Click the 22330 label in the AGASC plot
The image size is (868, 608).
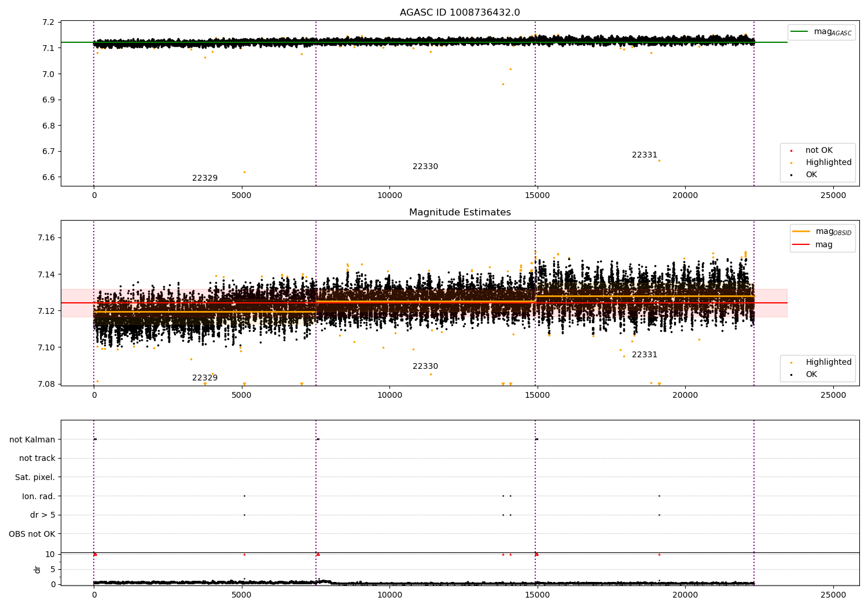coord(425,167)
